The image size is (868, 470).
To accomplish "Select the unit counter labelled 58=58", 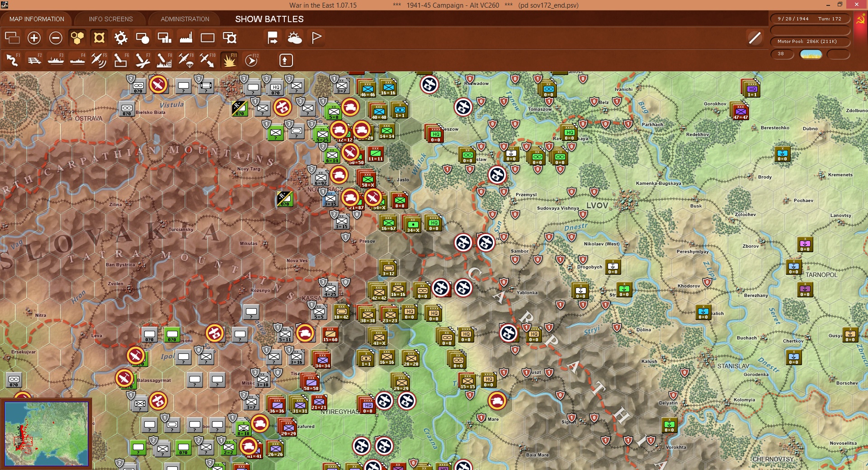I will [311, 382].
